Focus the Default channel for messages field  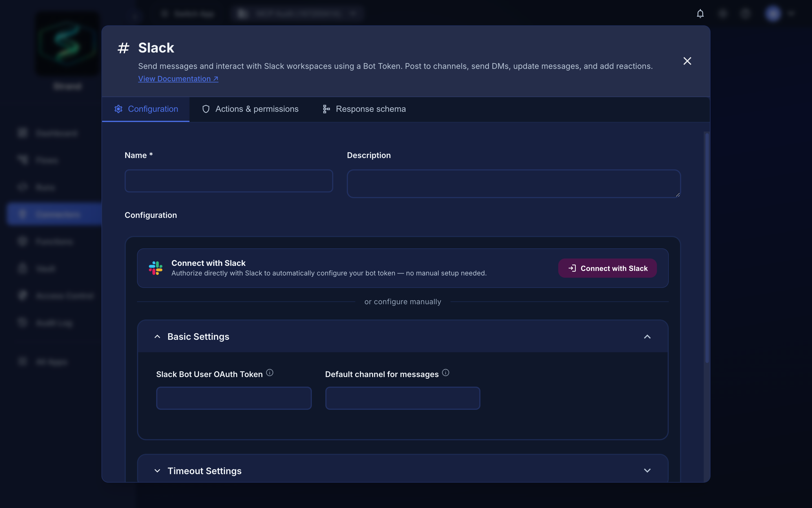point(403,398)
